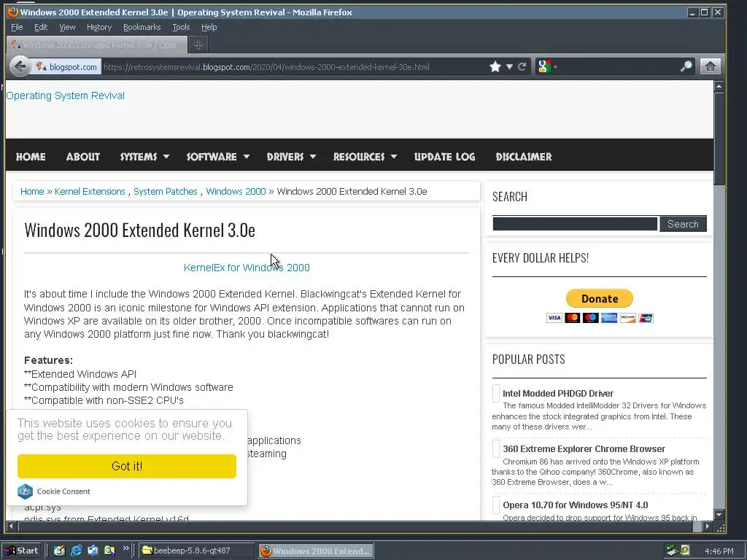
Task: Dismiss cookies with the Got it! button
Action: 127,466
